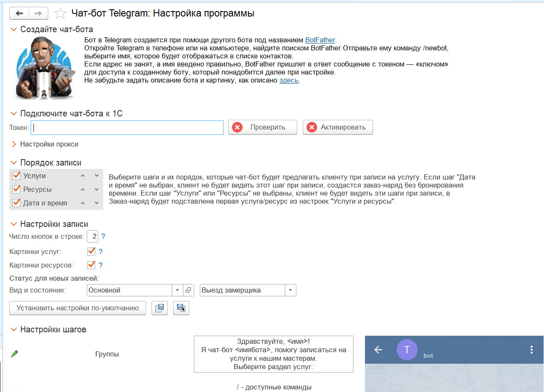Open Telegram preview three-dot menu

coord(532,350)
